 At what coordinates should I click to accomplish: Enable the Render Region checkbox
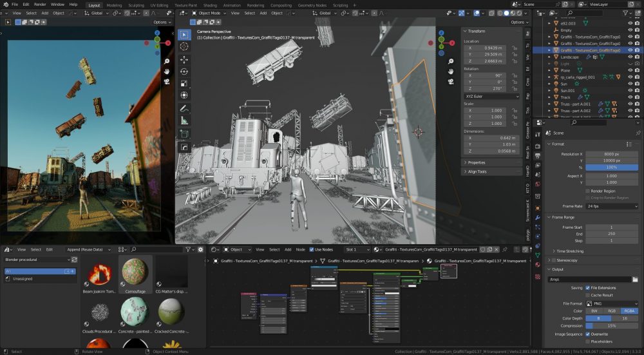588,191
